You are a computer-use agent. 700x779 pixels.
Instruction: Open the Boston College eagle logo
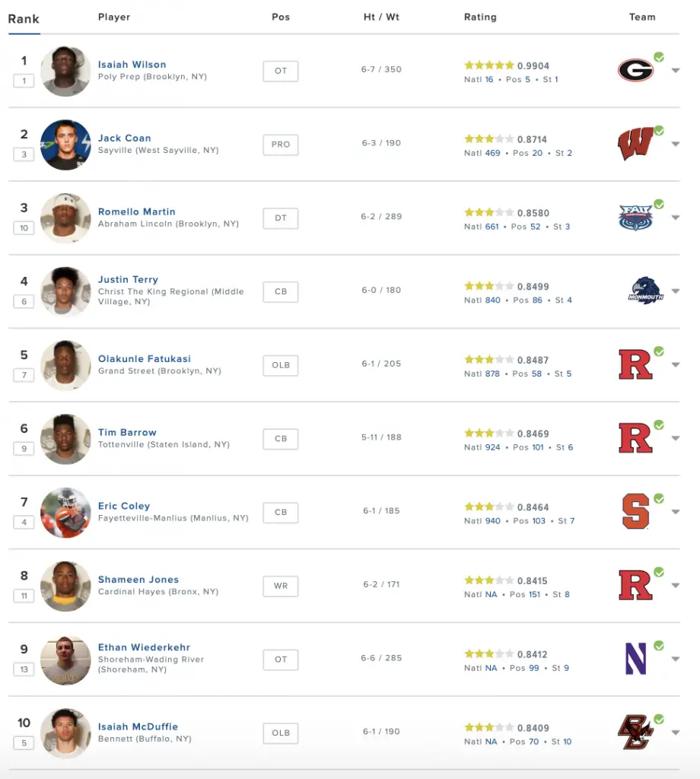pyautogui.click(x=635, y=732)
